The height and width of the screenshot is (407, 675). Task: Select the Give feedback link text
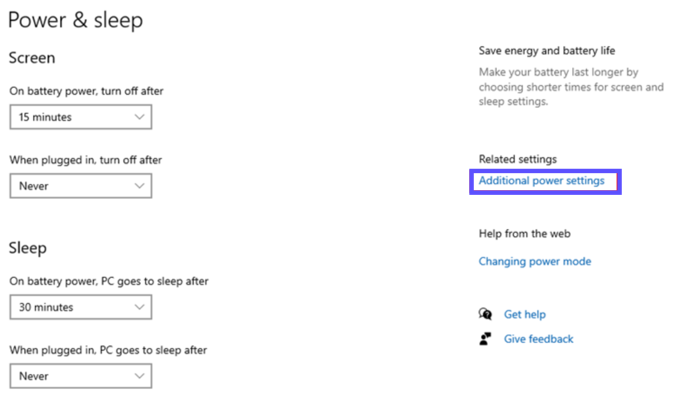point(539,339)
